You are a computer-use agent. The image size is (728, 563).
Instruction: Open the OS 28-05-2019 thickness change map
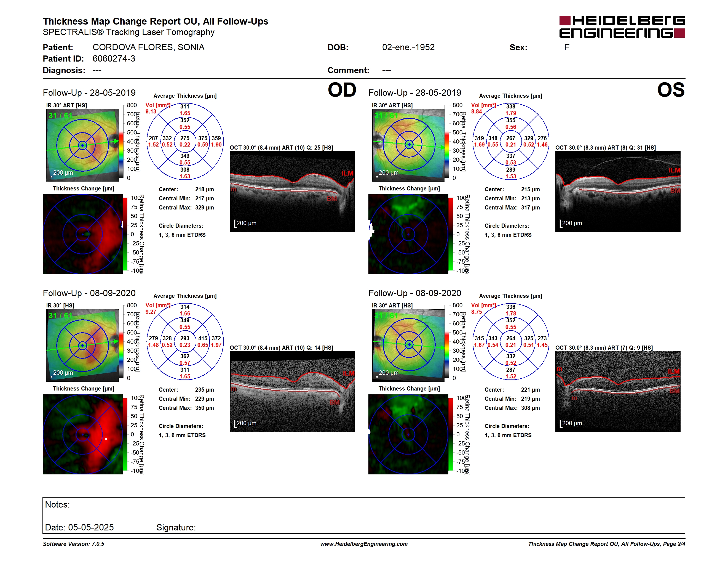pyautogui.click(x=408, y=234)
